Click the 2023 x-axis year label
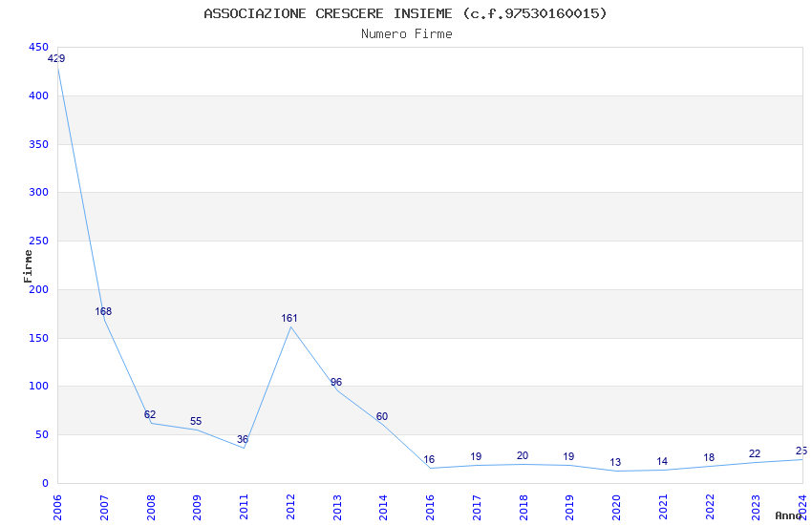The width and height of the screenshot is (812, 525). 757,507
